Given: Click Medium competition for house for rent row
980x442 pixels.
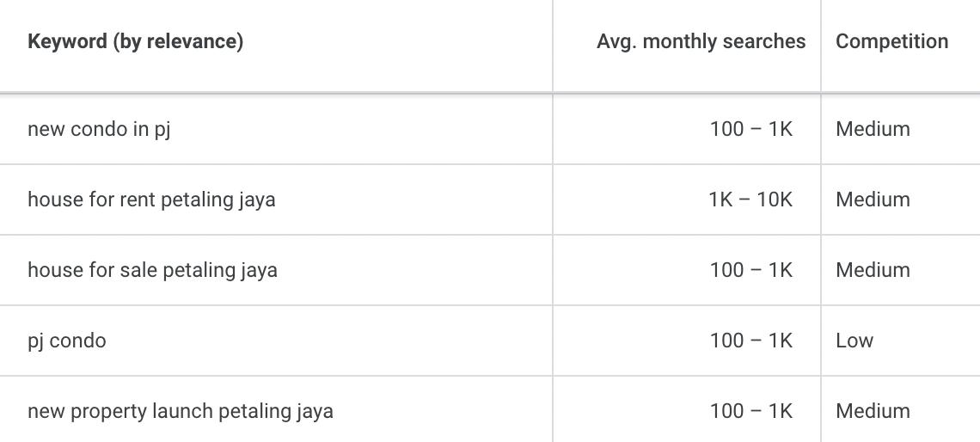Looking at the screenshot, I should [x=873, y=200].
